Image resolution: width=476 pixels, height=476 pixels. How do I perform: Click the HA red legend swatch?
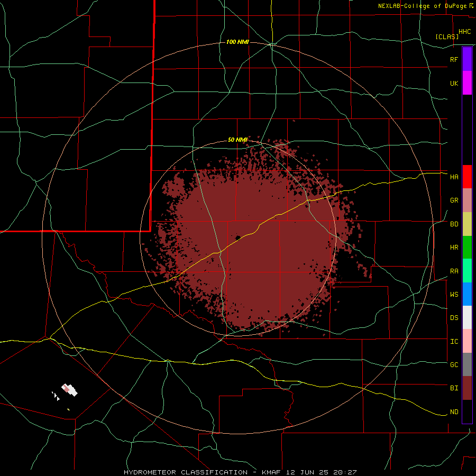point(467,177)
